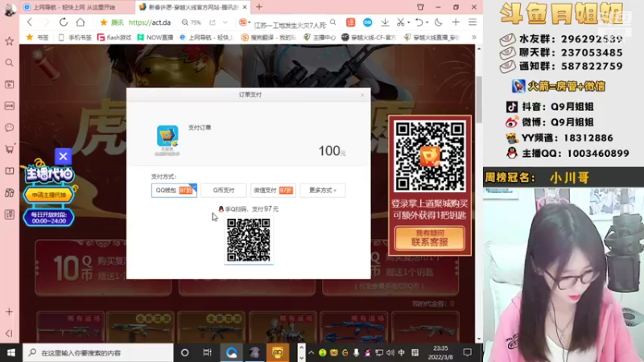644x362 pixels.
Task: Open sidebar reading book icon
Action: (x=9, y=171)
